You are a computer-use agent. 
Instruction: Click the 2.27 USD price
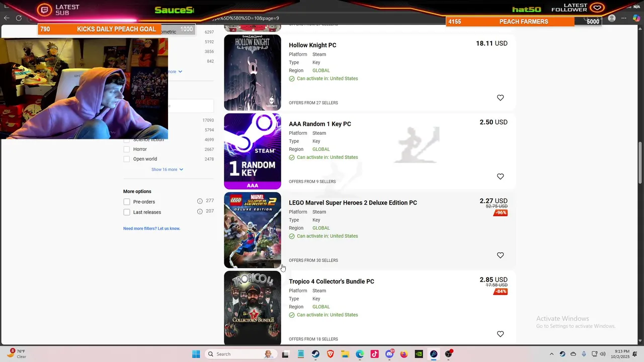point(494,201)
